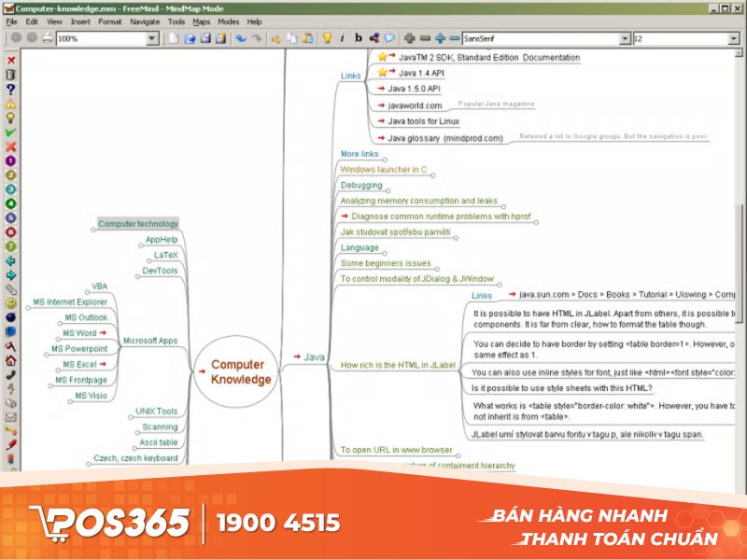Open the Format menu
The image size is (747, 560).
coord(109,21)
